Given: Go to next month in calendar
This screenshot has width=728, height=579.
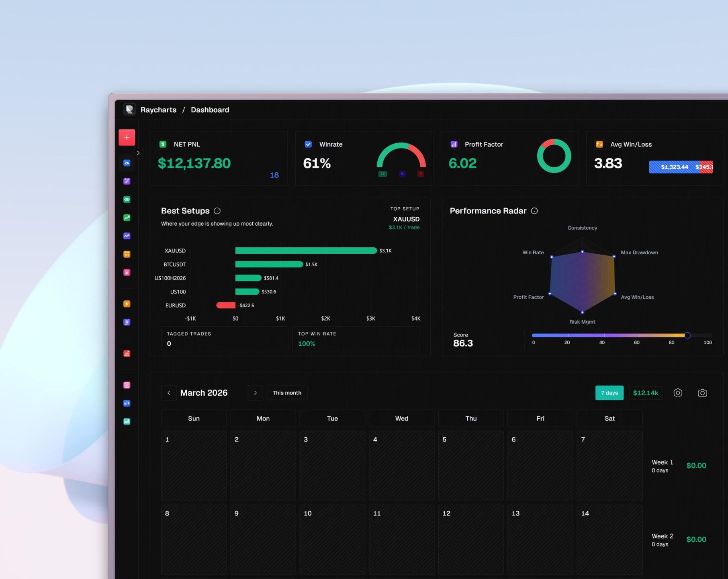Looking at the screenshot, I should 255,393.
